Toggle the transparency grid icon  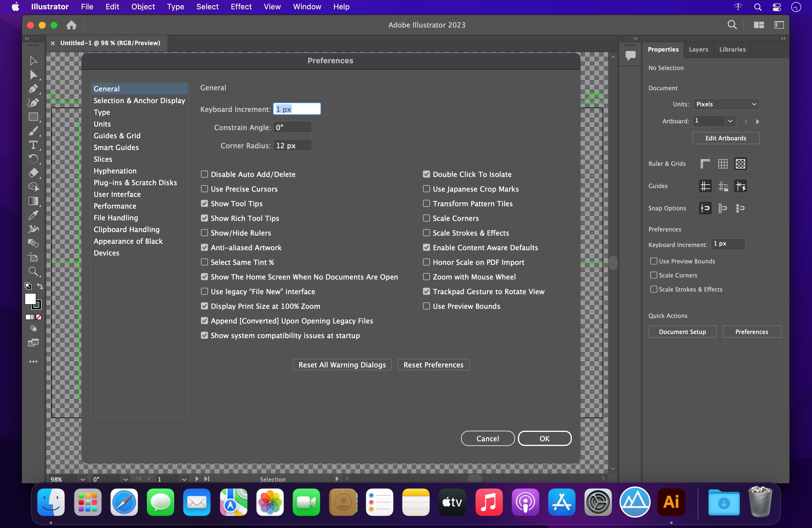click(x=740, y=164)
